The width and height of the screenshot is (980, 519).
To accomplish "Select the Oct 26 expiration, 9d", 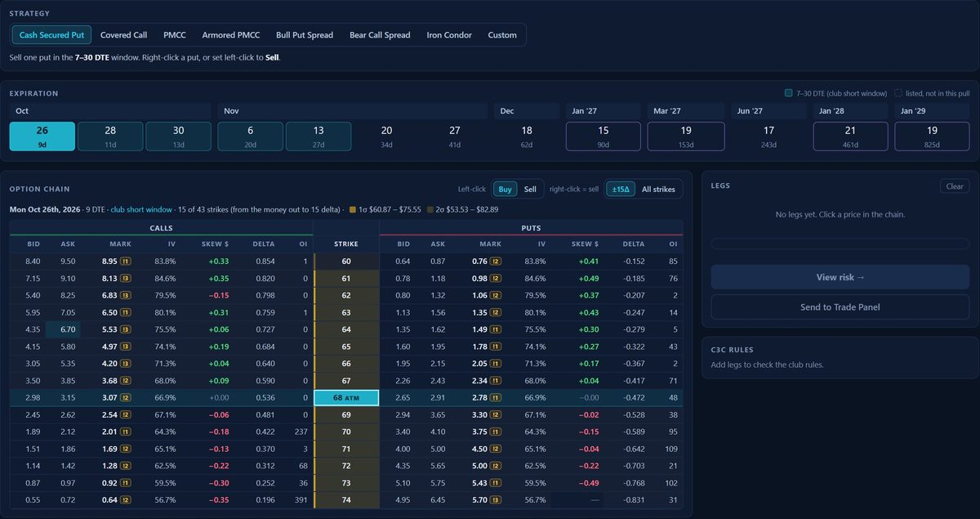I will 42,136.
